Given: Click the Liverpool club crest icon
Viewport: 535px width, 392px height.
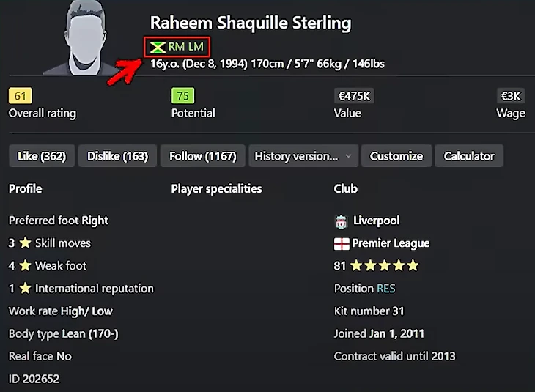Looking at the screenshot, I should pos(341,221).
